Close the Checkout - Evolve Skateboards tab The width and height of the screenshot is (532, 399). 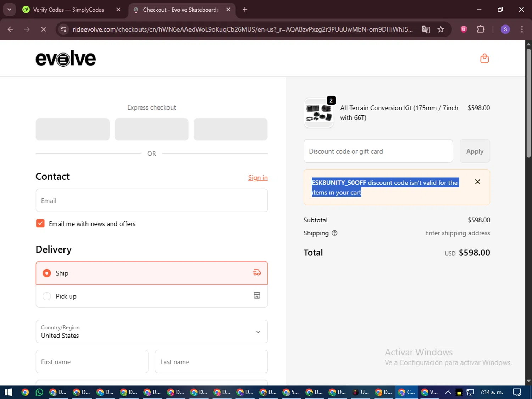tap(228, 10)
